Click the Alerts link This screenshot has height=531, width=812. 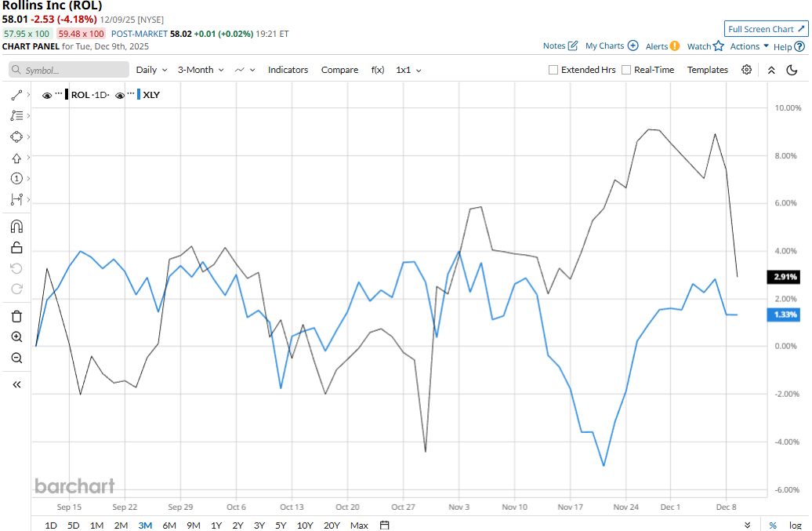pos(657,46)
